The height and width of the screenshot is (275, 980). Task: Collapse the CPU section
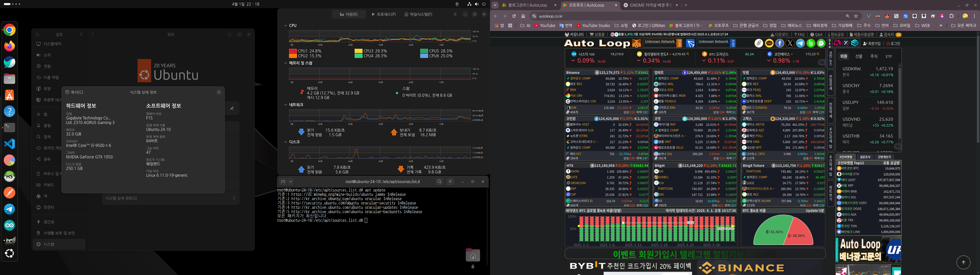point(286,26)
